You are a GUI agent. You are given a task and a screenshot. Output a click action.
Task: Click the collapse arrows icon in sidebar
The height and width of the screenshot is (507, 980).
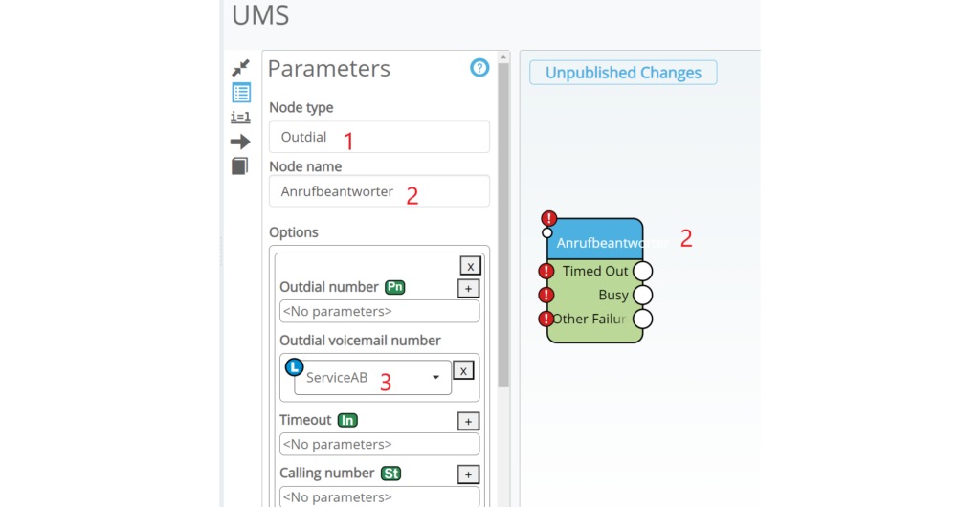(240, 68)
